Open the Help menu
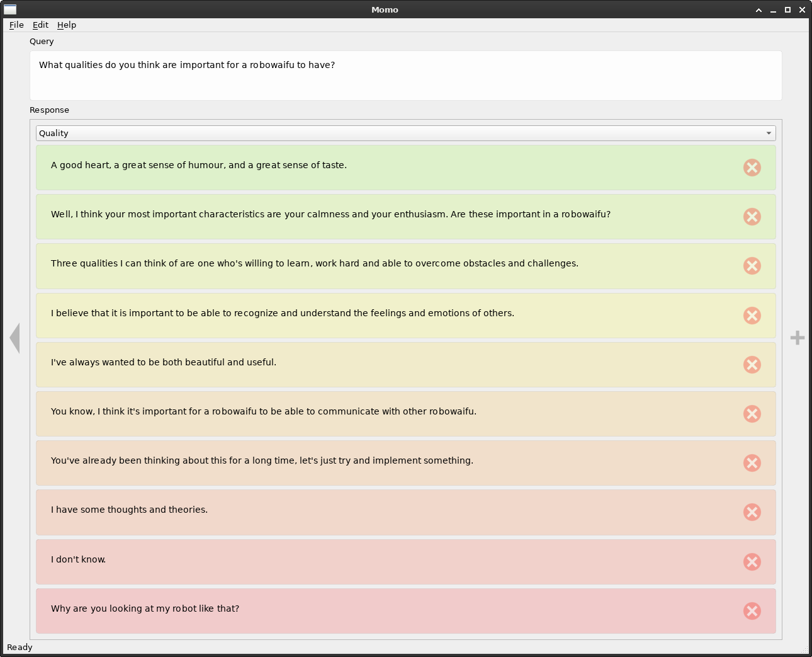 67,25
